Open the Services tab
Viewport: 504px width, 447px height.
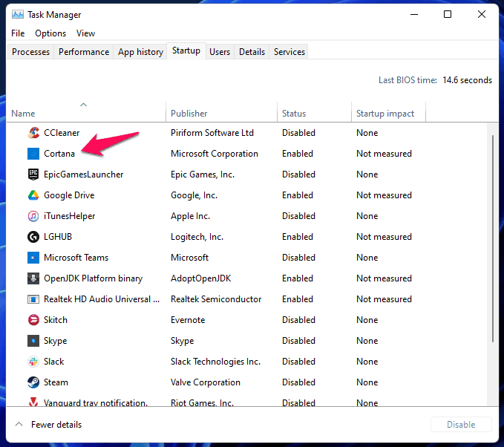[289, 52]
